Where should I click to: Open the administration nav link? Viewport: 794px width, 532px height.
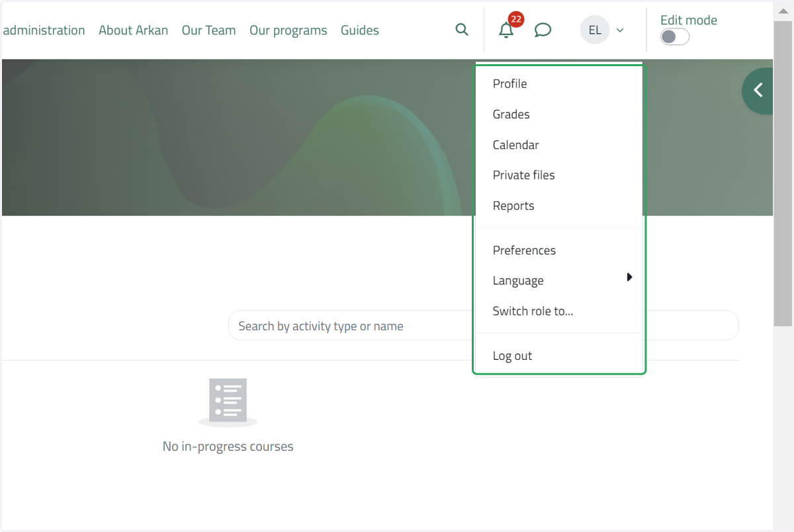pos(44,30)
